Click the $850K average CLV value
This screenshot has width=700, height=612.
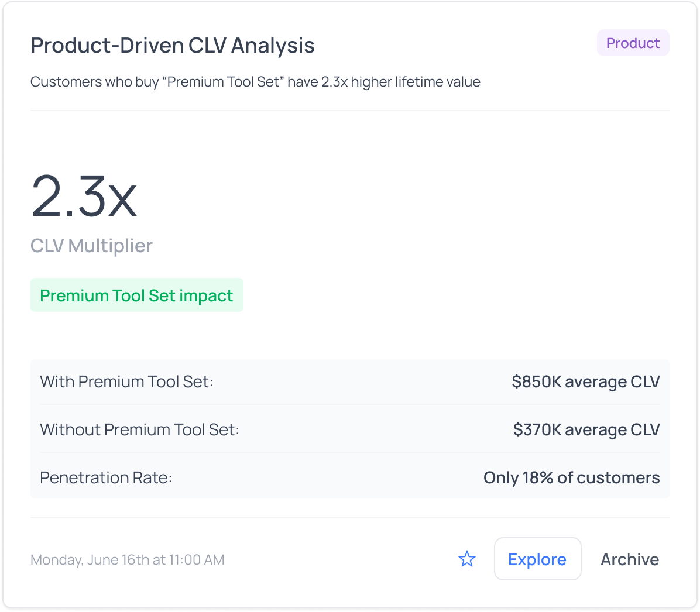[x=585, y=381]
